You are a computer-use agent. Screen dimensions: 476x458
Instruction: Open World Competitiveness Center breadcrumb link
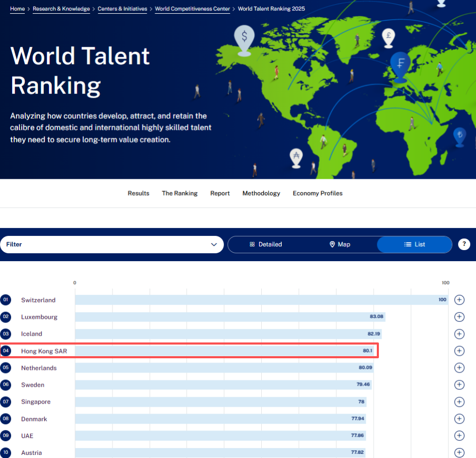coord(192,9)
